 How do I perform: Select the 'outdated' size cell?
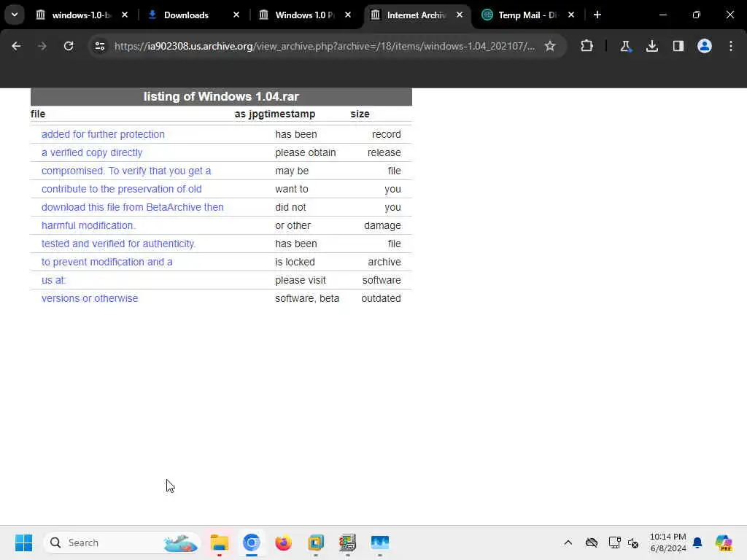coord(381,298)
